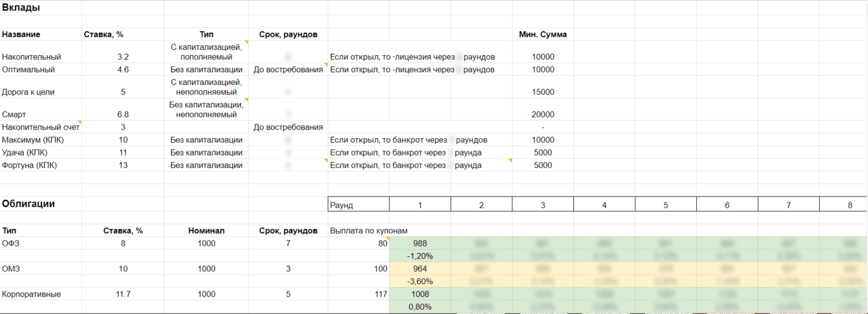The height and width of the screenshot is (314, 868).
Task: Click the "Мин. Сумма" column header cell
Action: [x=543, y=34]
